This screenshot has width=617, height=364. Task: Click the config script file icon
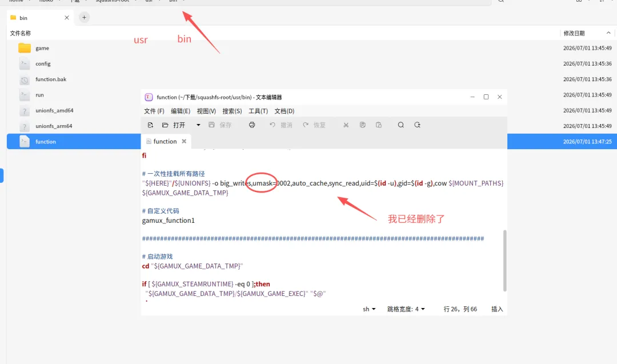[25, 63]
